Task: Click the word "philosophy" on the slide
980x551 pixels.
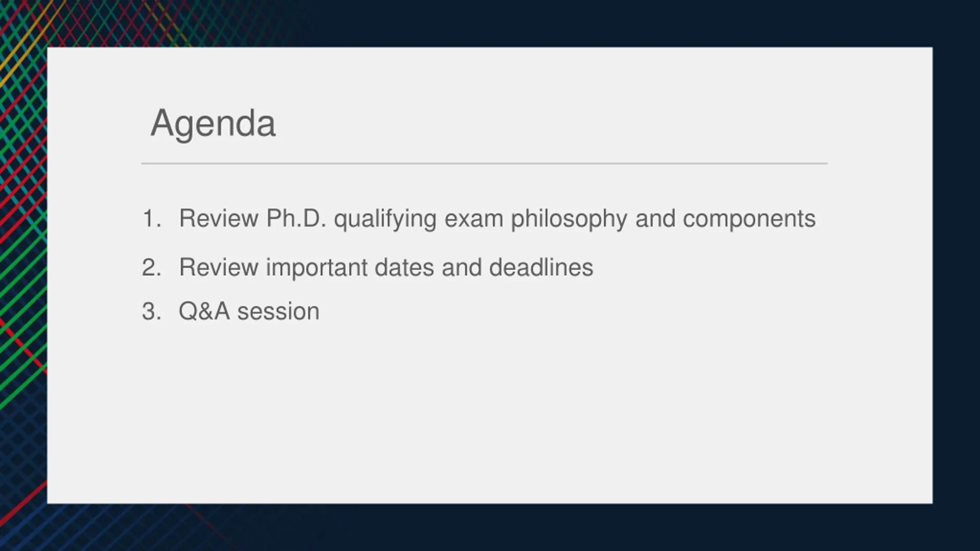Action: pos(569,218)
